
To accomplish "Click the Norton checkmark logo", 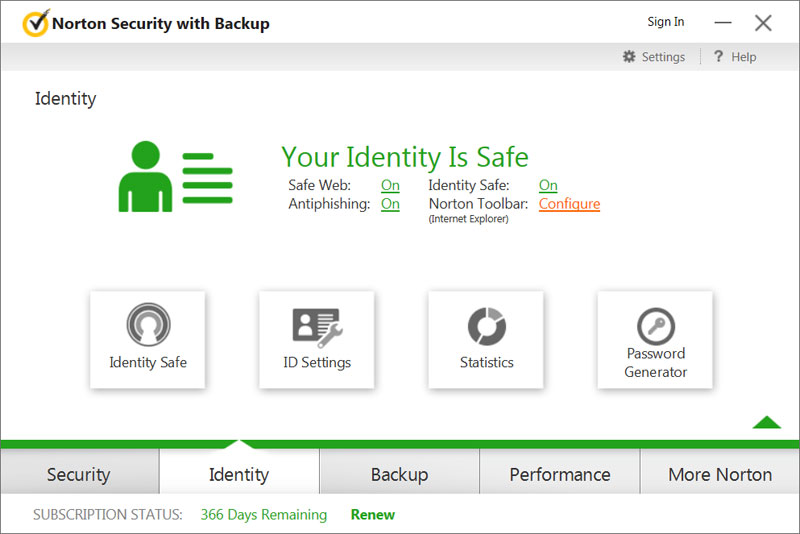I will point(36,23).
